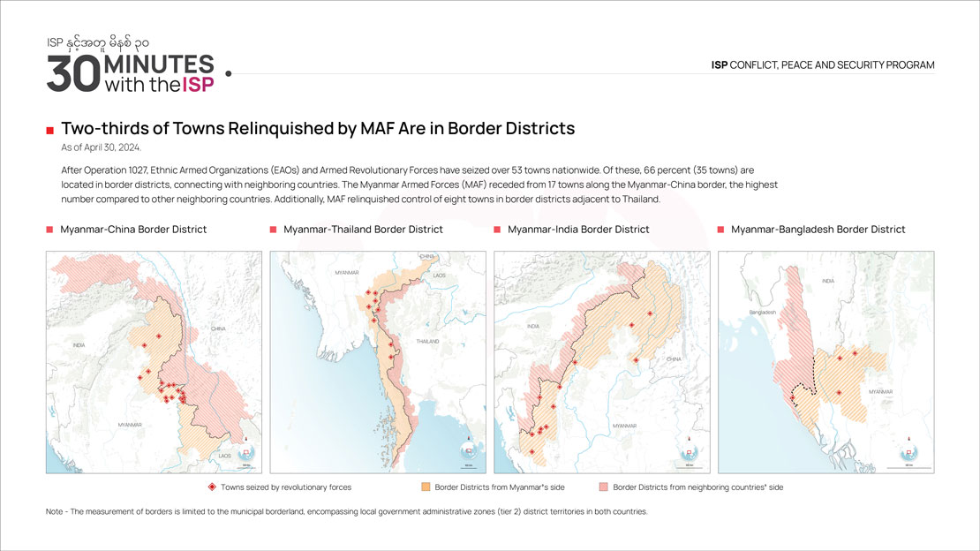Open the Myanmar-India border district map
This screenshot has height=551, width=980.
[x=601, y=361]
